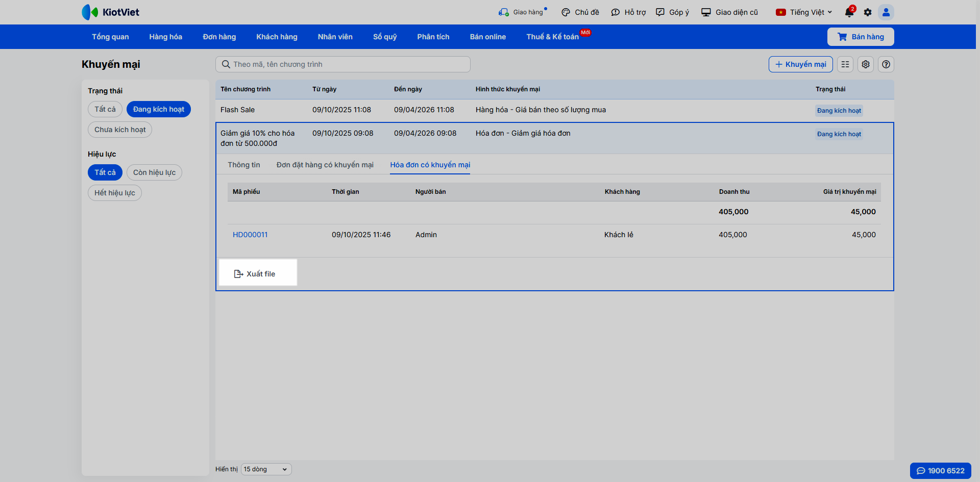Viewport: 980px width, 482px height.
Task: Open the Đơn hàng menu
Action: pos(219,37)
